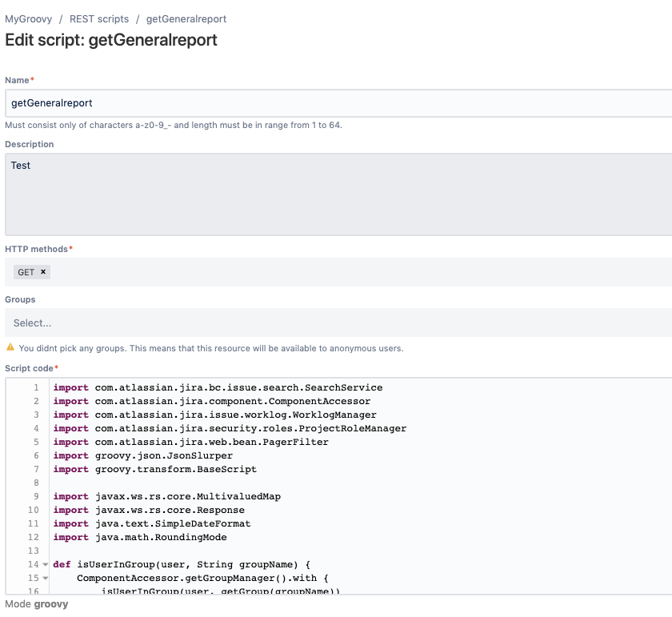Screen dimensions: 672x617
Task: Click the javax Response import line
Action: coord(149,511)
